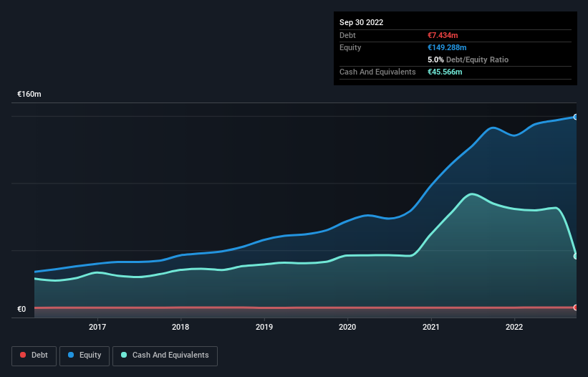Click the 2020 x-axis label
The image size is (588, 377).
click(x=347, y=327)
